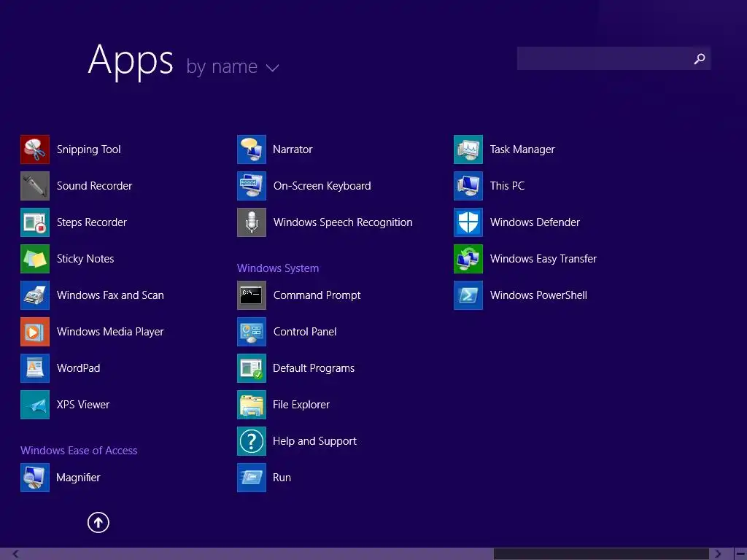Click the 'Default Programs' label

[x=314, y=368]
